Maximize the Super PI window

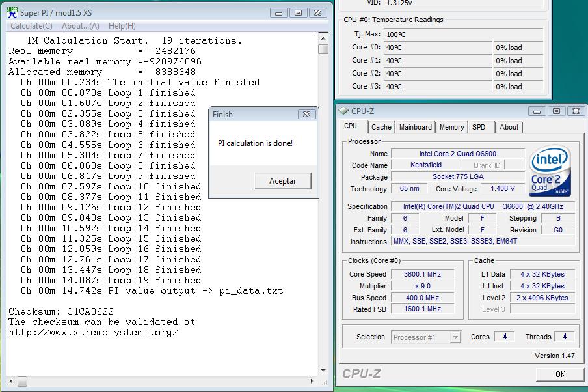298,13
